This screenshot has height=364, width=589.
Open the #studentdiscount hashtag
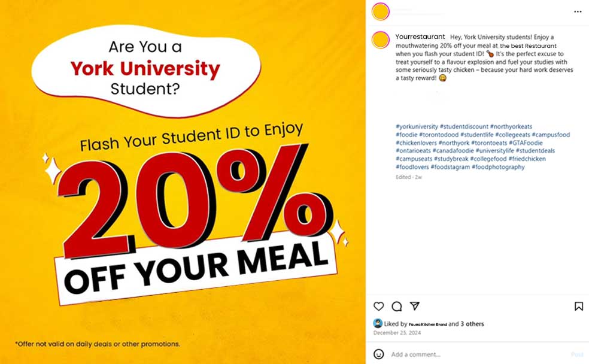[x=464, y=127]
